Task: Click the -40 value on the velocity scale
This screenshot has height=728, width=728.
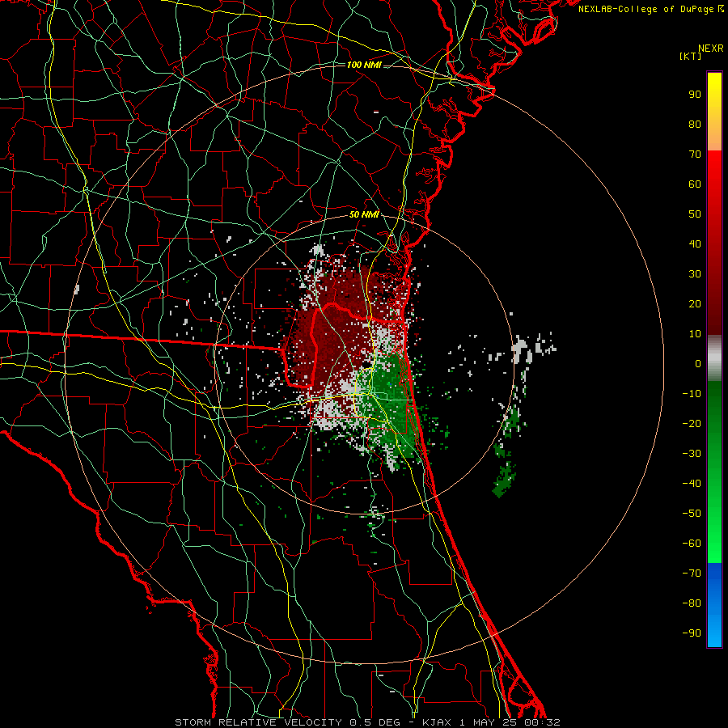Action: point(692,484)
